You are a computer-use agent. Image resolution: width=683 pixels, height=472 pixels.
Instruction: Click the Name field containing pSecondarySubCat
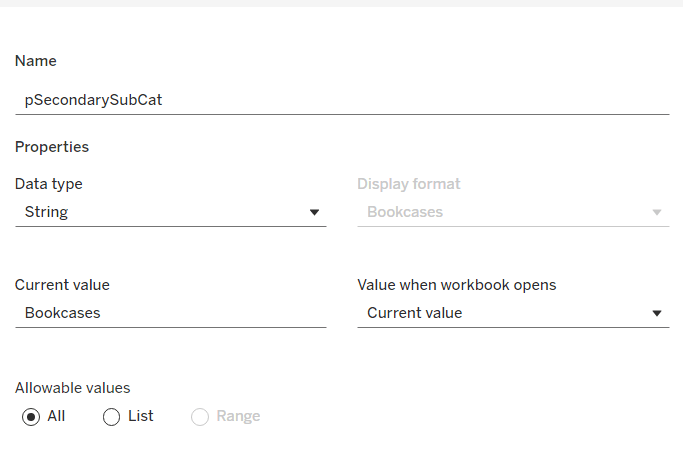coord(340,100)
